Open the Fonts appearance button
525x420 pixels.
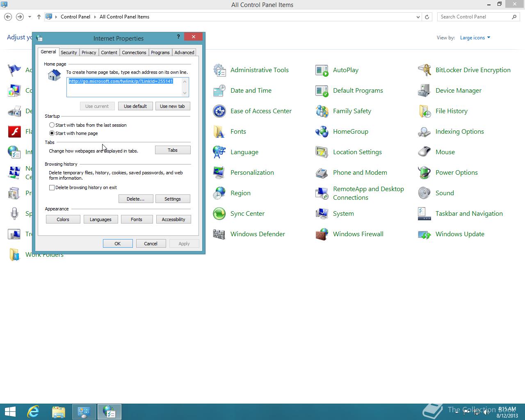[137, 219]
